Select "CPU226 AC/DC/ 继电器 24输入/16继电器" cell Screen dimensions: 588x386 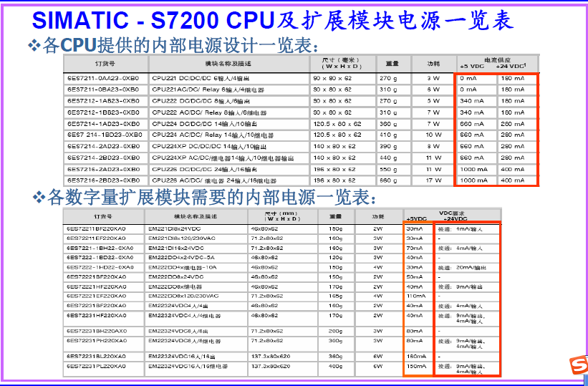[x=214, y=180]
